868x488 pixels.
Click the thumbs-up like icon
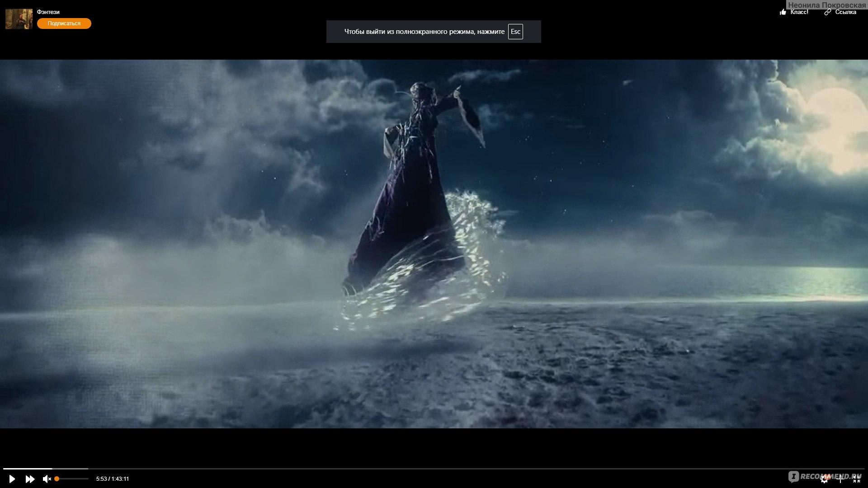(783, 12)
